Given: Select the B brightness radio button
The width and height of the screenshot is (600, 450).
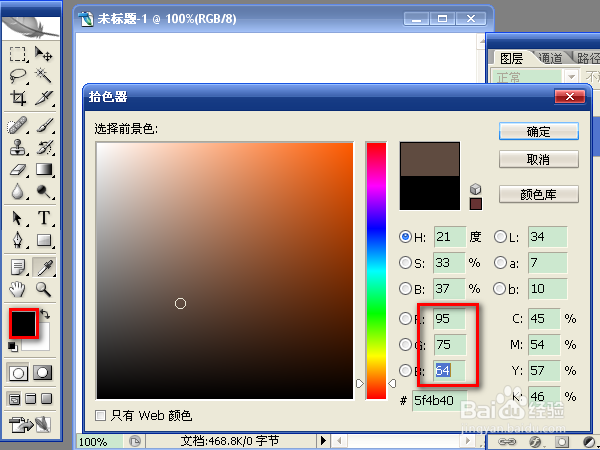Looking at the screenshot, I should point(405,288).
